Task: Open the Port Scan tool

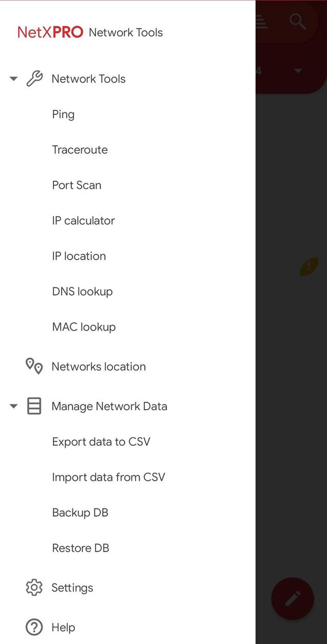Action: point(76,185)
